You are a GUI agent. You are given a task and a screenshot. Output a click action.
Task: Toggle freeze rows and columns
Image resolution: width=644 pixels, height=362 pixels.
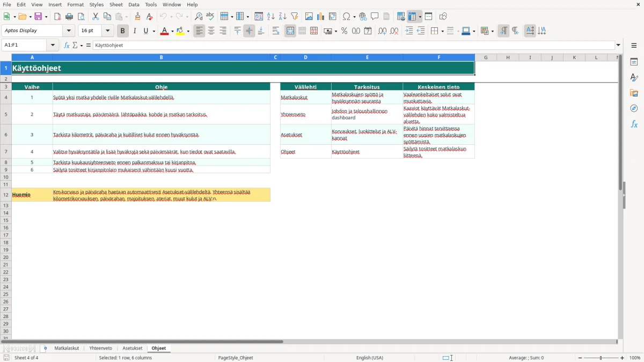coord(412,17)
